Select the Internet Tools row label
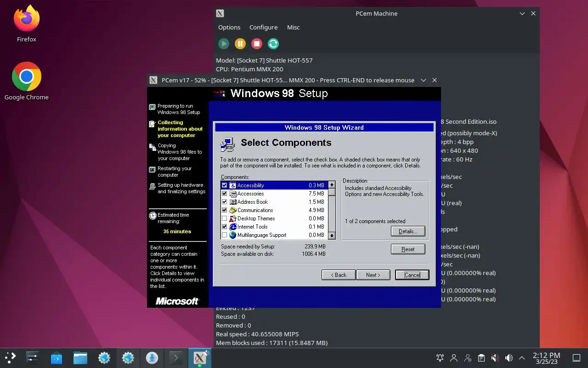 point(252,227)
